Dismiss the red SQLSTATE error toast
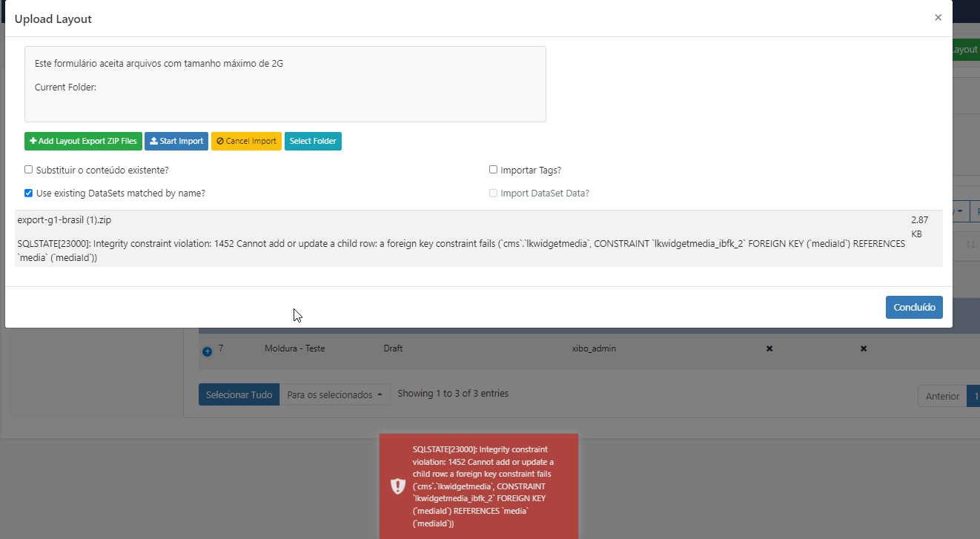This screenshot has height=539, width=980. (478, 486)
